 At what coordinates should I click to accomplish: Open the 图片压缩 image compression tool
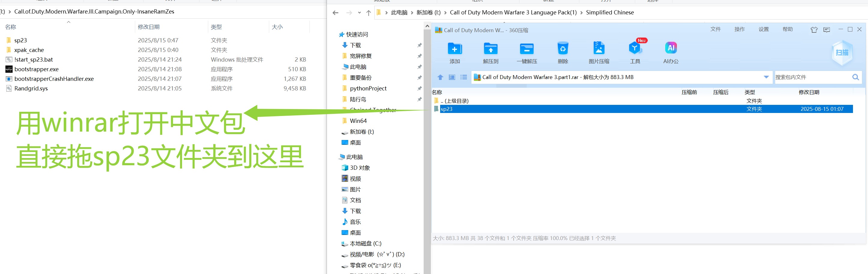click(x=599, y=49)
